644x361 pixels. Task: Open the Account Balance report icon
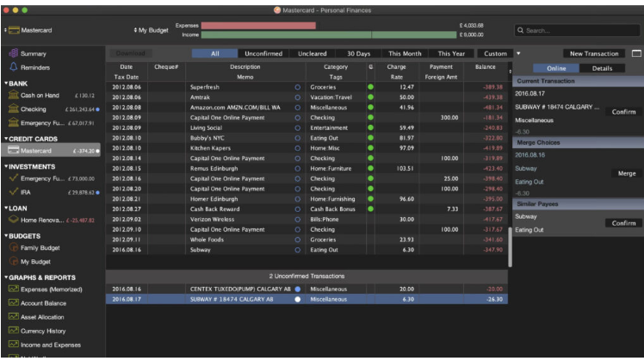point(12,303)
